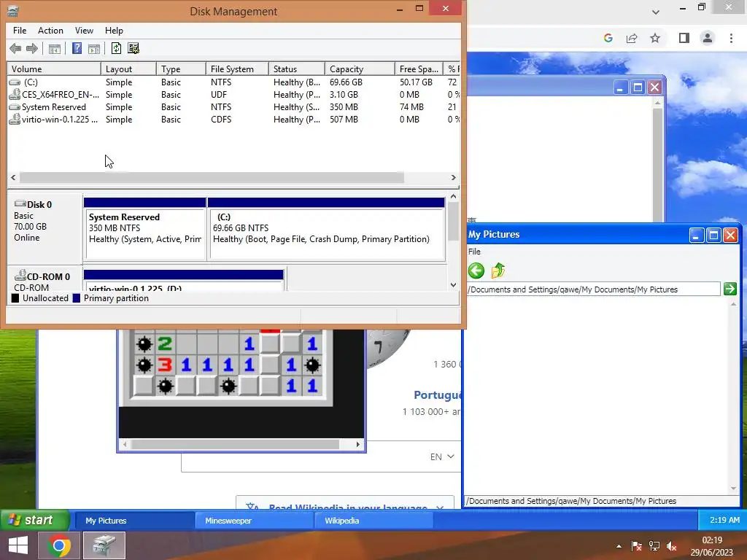Expand the Chrome tab search chevron
Image resolution: width=747 pixels, height=560 pixels.
(656, 12)
